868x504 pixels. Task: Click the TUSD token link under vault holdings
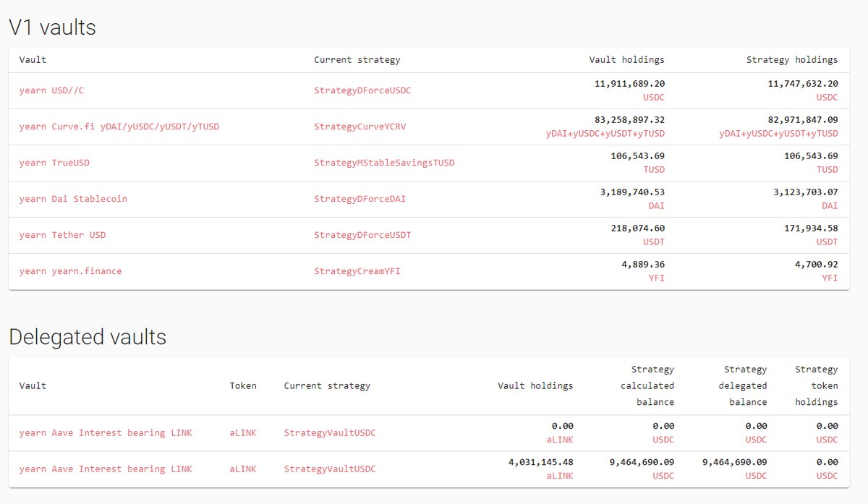tap(654, 169)
